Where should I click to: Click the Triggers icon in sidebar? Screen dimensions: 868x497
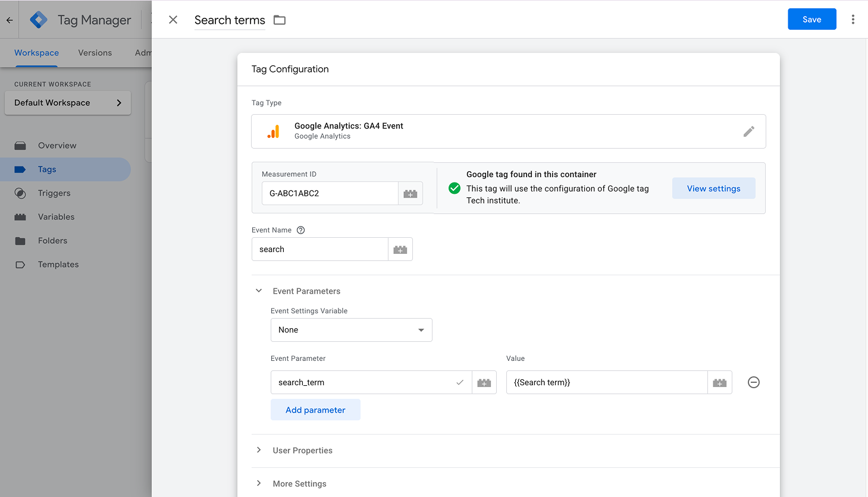pyautogui.click(x=20, y=193)
